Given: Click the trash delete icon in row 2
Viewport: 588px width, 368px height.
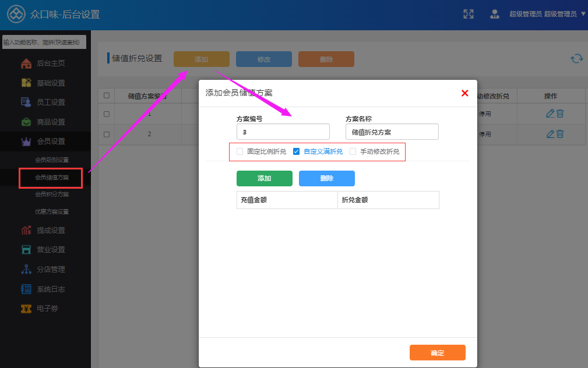Looking at the screenshot, I should [x=560, y=134].
